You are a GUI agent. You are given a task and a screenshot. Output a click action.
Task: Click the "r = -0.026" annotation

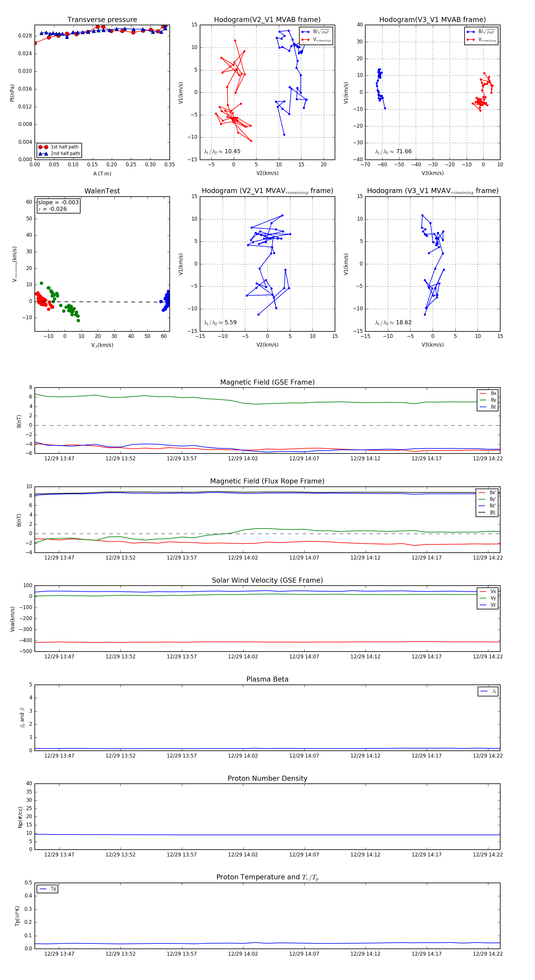click(x=53, y=209)
